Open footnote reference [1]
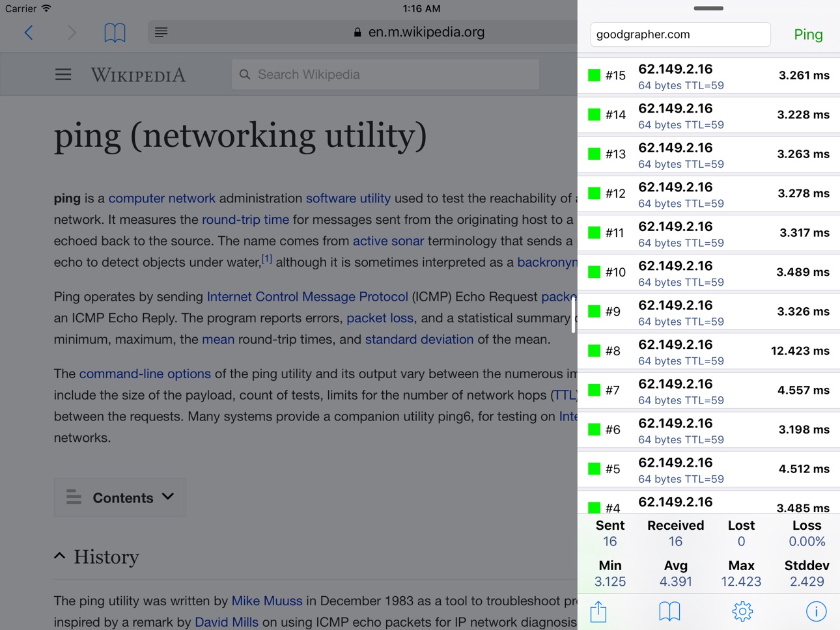This screenshot has width=840, height=630. pos(267,259)
